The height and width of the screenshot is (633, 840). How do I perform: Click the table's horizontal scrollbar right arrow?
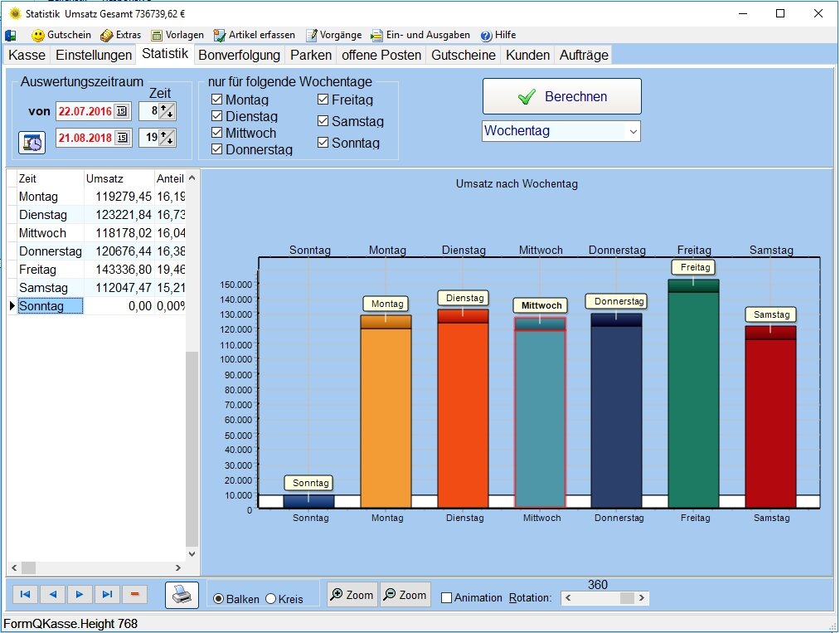tap(178, 567)
